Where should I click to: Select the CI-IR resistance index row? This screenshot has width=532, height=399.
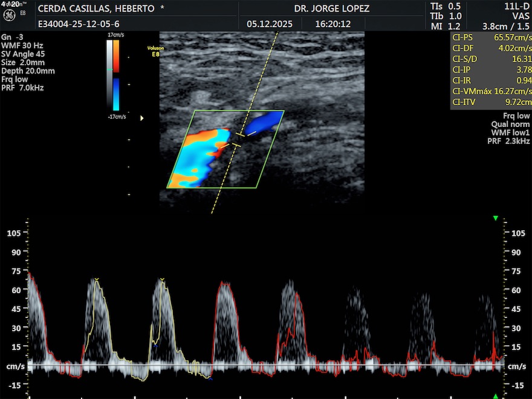491,80
